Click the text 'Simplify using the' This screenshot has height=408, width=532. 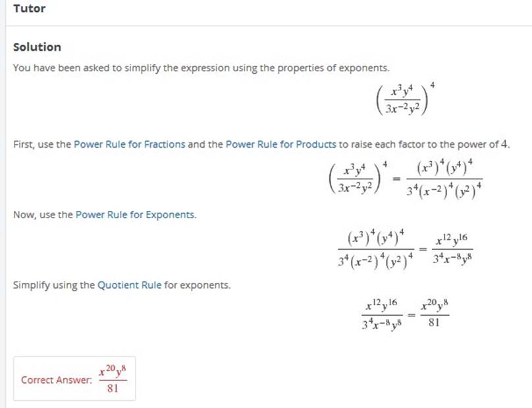pos(54,285)
